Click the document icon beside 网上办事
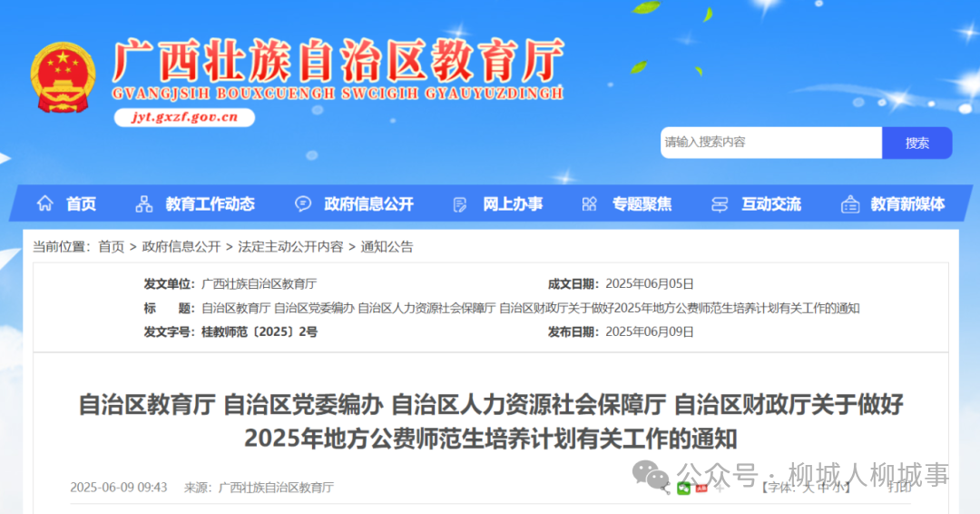Viewport: 980px width, 514px height. pyautogui.click(x=460, y=204)
